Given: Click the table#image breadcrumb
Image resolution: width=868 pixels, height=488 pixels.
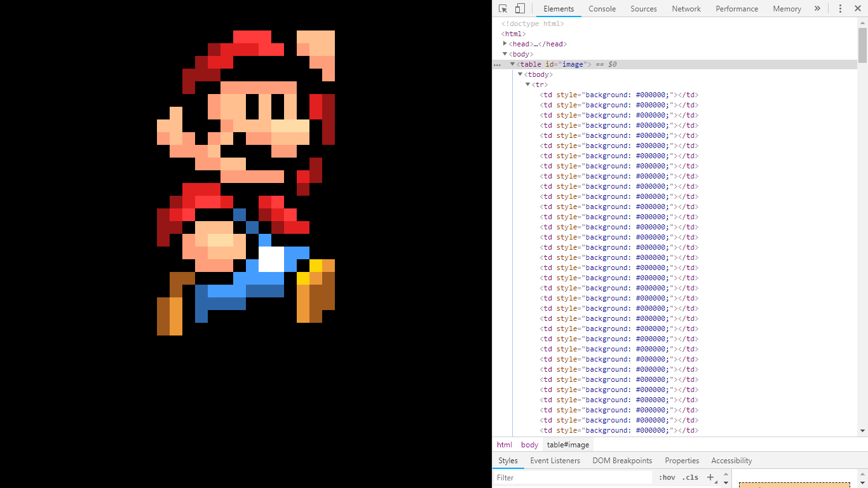Looking at the screenshot, I should pyautogui.click(x=568, y=445).
